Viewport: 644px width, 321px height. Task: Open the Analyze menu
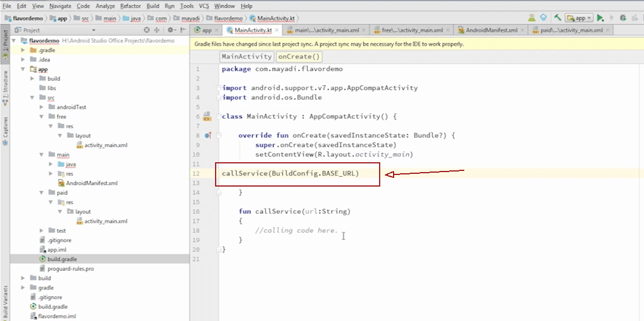click(105, 6)
